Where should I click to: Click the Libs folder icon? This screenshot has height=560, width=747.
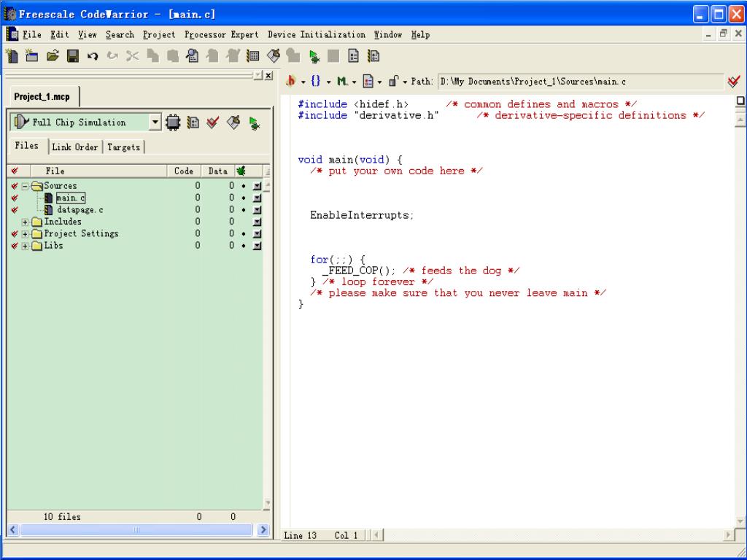[x=37, y=246]
